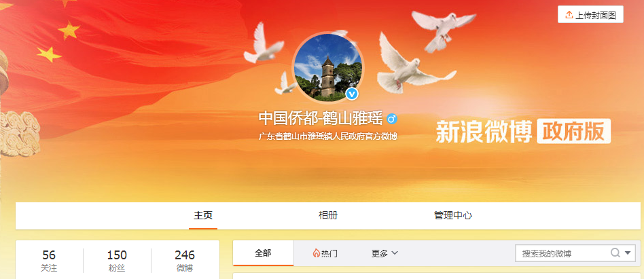
Task: Click the male gender icon beside username
Action: click(x=392, y=119)
